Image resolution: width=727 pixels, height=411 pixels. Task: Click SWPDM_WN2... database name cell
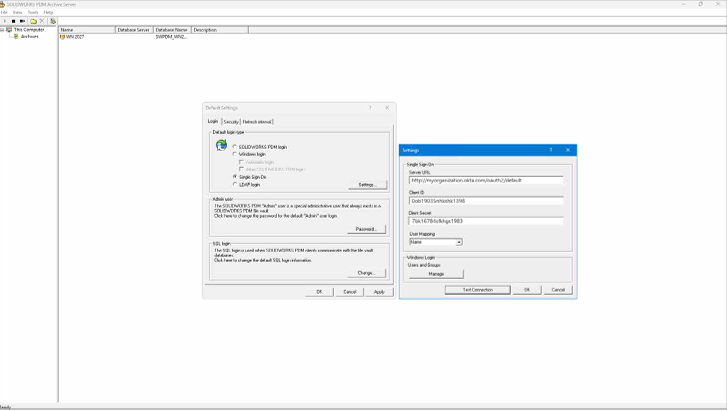point(171,37)
